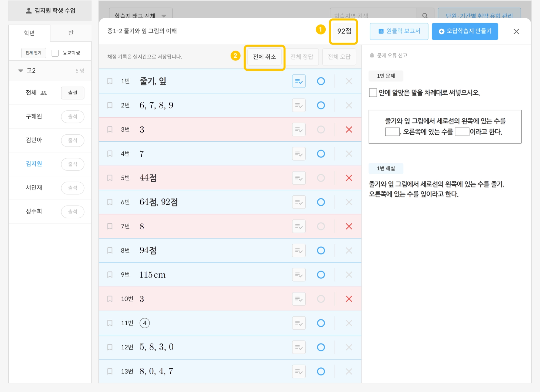The height and width of the screenshot is (392, 540).
Task: Click the 전체 취소 button
Action: point(264,57)
